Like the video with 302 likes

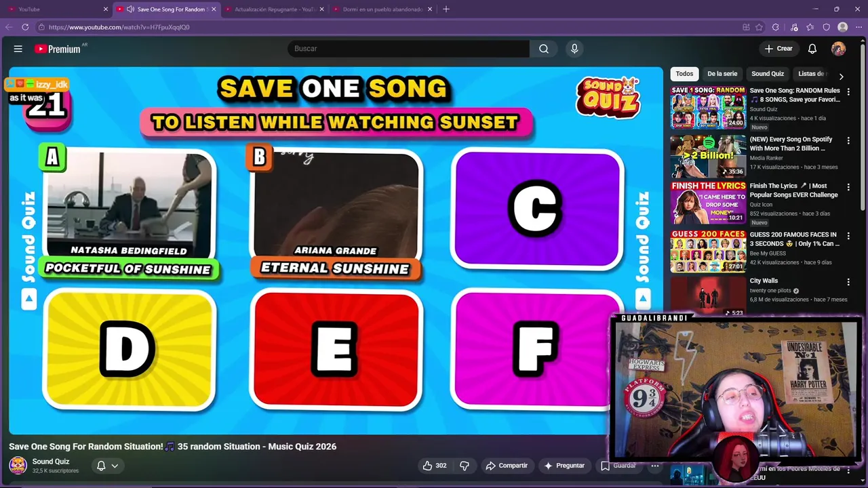(434, 466)
